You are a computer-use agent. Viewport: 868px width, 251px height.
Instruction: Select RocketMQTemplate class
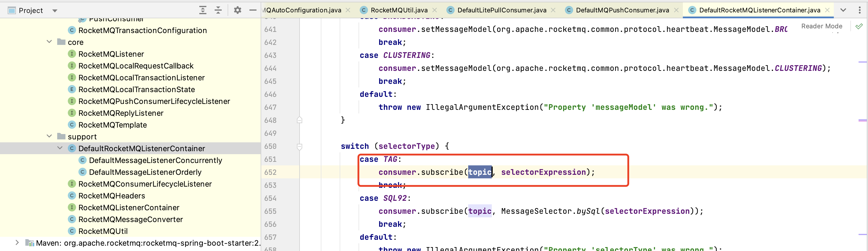point(113,125)
